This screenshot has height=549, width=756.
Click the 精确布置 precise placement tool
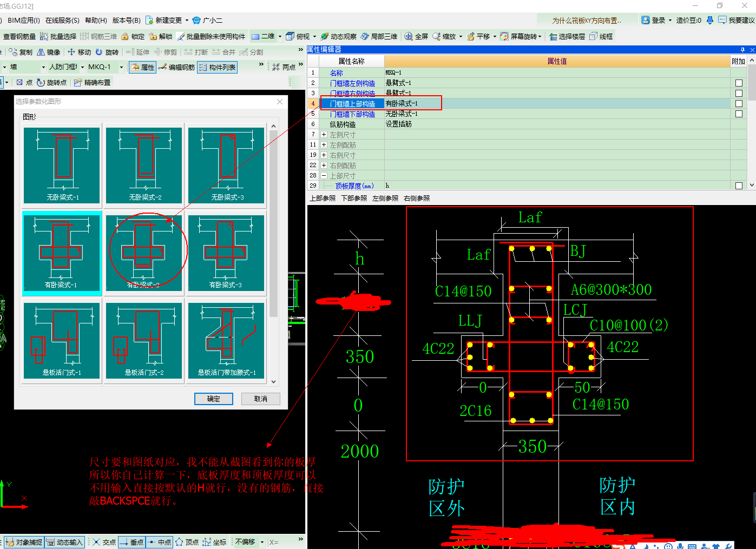click(92, 82)
